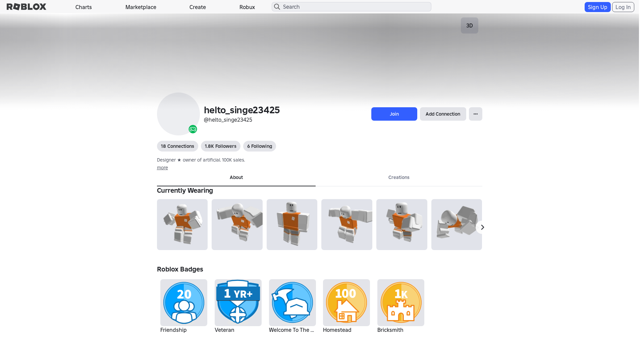Join the user's game
Screen dimensions: 644x362
coord(394,114)
